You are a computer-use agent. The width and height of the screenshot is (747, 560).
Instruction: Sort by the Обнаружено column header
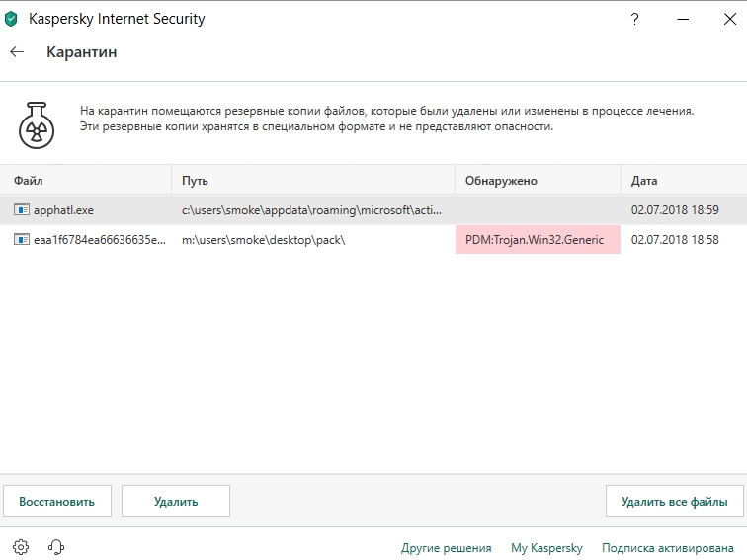501,181
